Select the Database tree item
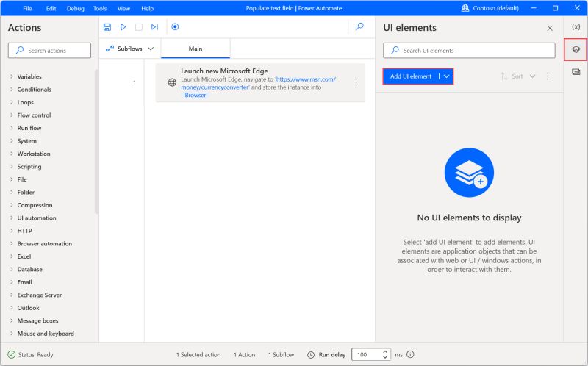 coord(30,269)
